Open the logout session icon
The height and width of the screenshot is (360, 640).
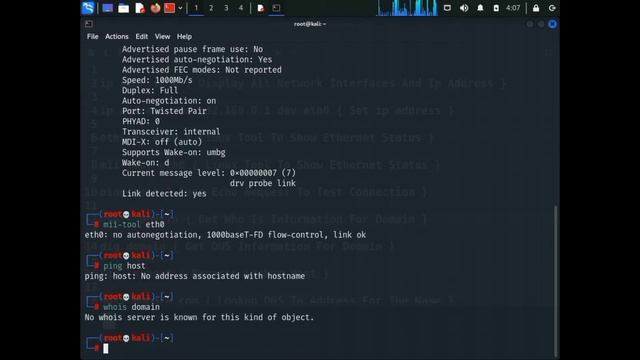[x=552, y=8]
